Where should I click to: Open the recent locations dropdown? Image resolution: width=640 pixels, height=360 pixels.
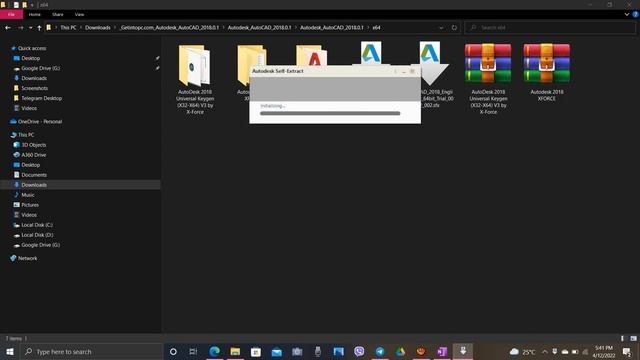pos(31,28)
